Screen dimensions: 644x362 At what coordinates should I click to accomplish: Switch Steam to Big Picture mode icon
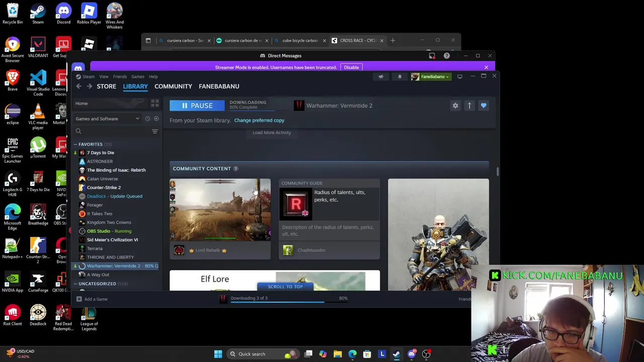coord(459,77)
